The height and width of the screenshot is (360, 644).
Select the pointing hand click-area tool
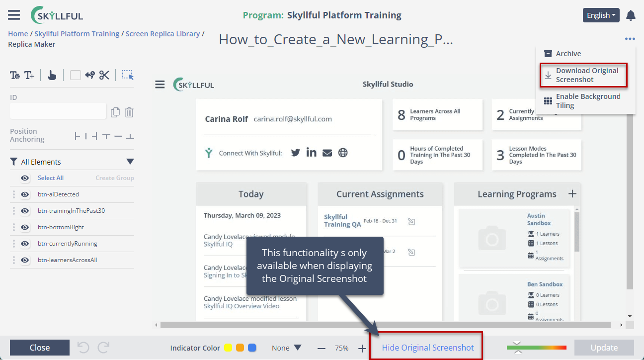[x=52, y=75]
